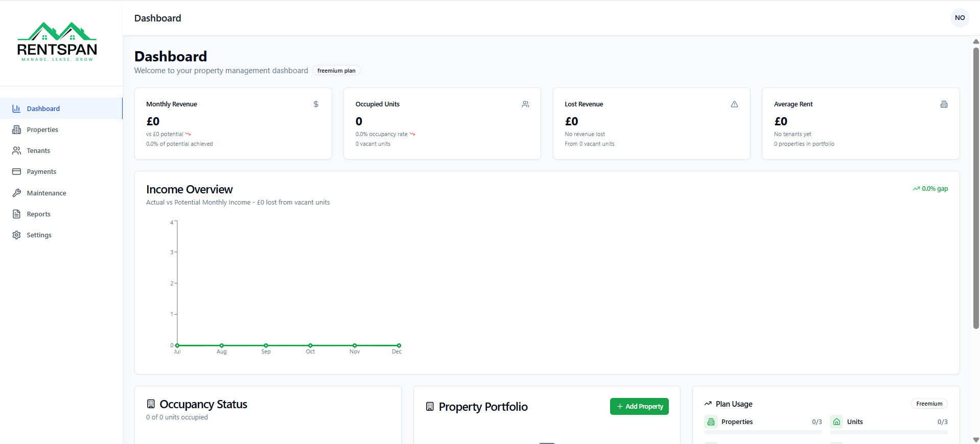Viewport: 980px width, 444px height.
Task: Click the RentSpan logo
Action: [57, 42]
